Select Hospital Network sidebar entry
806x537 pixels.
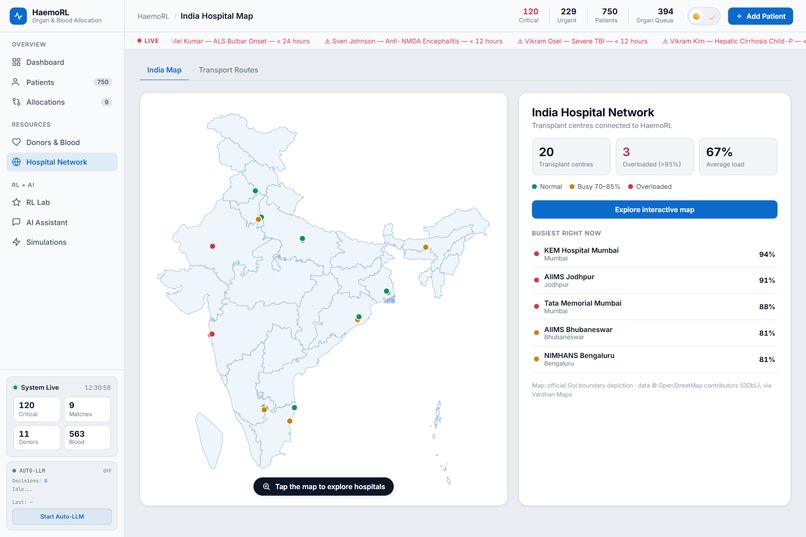[x=62, y=162]
